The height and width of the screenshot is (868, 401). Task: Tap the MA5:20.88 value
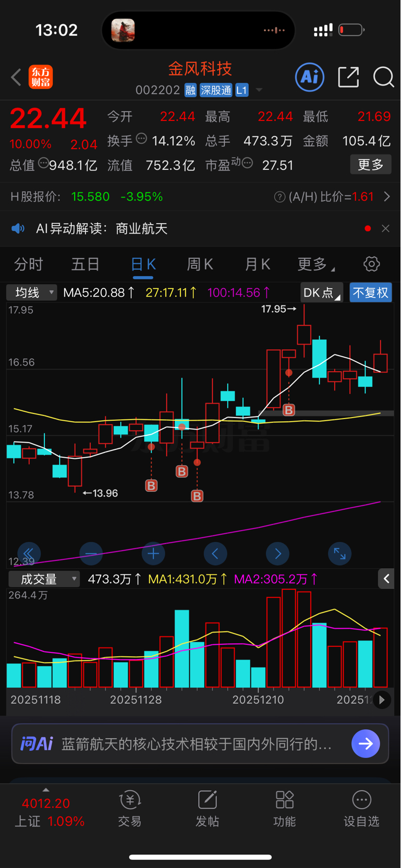pyautogui.click(x=99, y=292)
